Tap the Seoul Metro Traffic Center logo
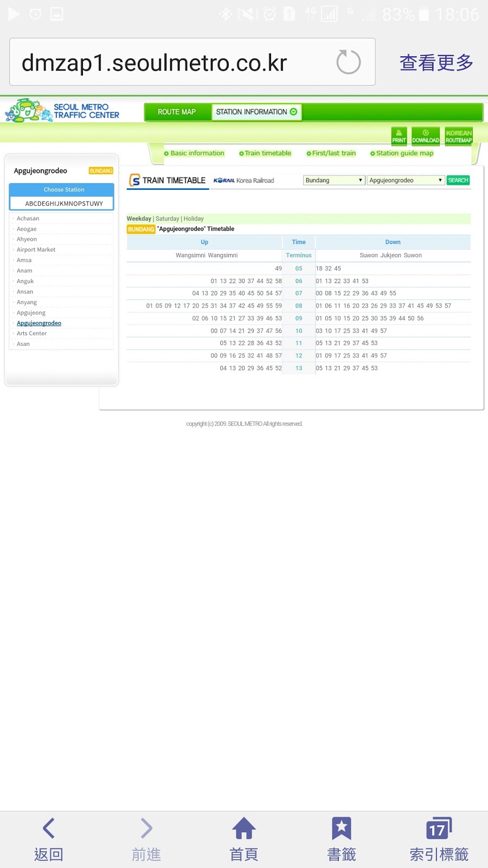Screen dimensions: 488x868 point(62,111)
